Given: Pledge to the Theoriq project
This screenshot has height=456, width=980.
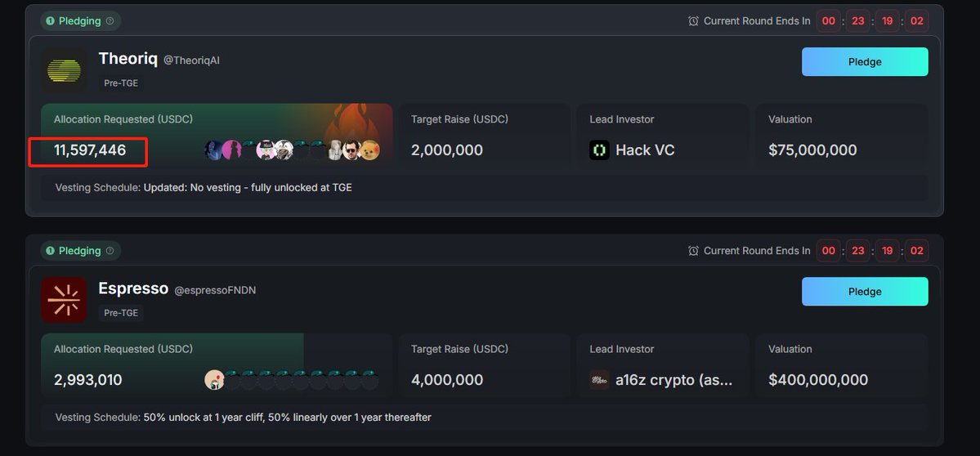Looking at the screenshot, I should click(x=865, y=62).
